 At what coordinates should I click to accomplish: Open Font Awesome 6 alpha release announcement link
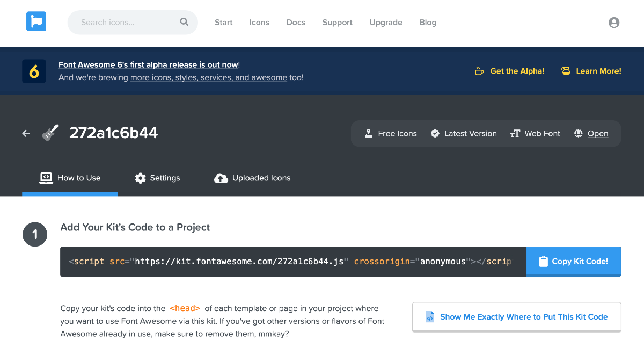click(148, 64)
